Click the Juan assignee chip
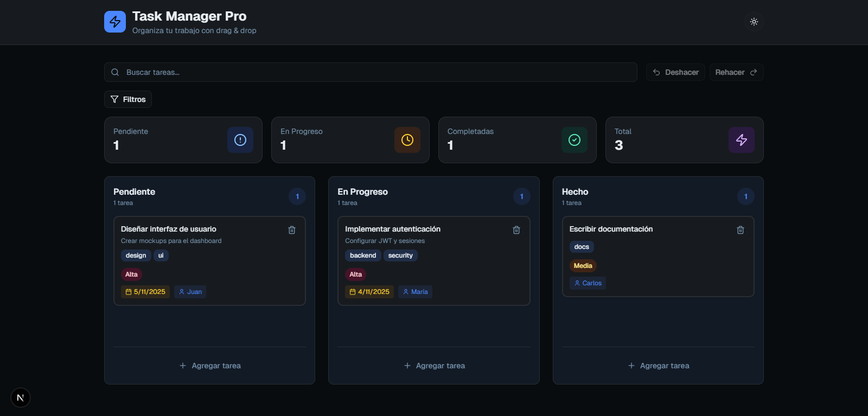This screenshot has height=416, width=868. [190, 292]
